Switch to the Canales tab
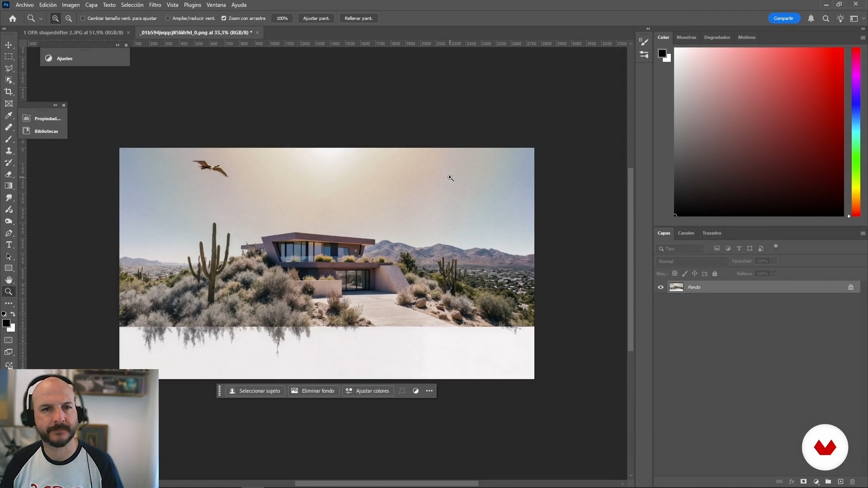 [x=686, y=233]
